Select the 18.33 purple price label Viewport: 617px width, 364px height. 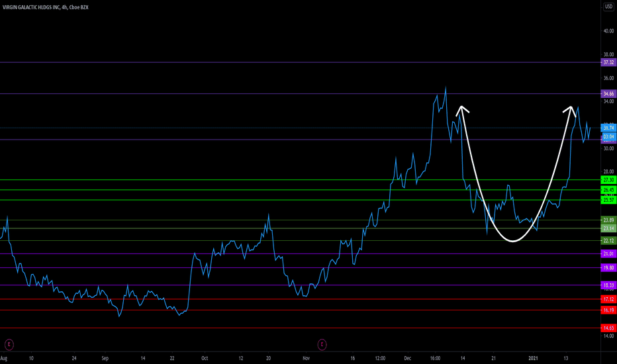(608, 285)
